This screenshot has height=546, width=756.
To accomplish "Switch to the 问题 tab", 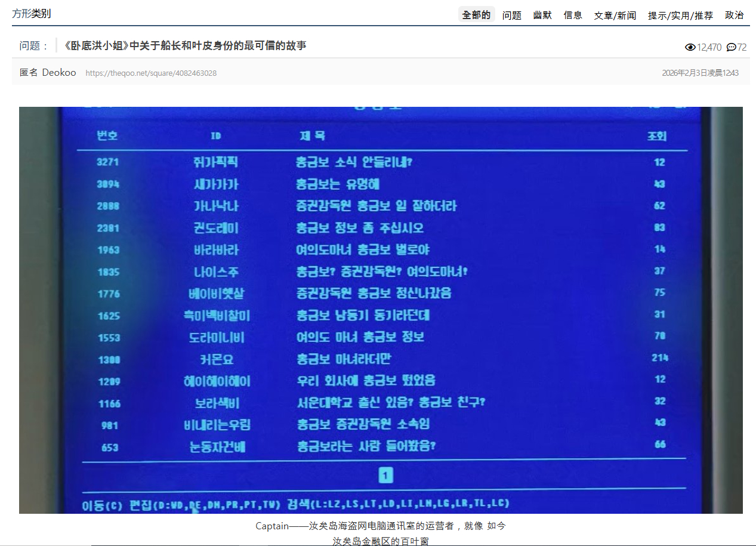I will (x=511, y=14).
